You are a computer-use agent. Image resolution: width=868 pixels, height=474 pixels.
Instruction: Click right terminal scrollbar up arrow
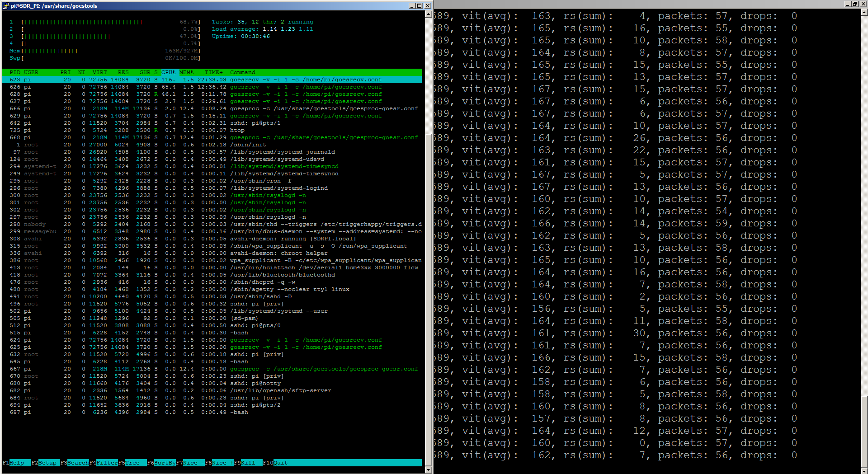coord(864,12)
